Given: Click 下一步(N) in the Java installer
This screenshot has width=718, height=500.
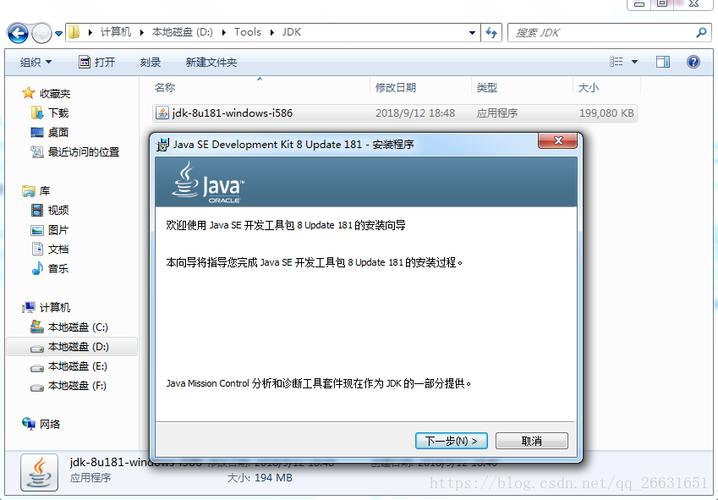Looking at the screenshot, I should click(x=451, y=441).
